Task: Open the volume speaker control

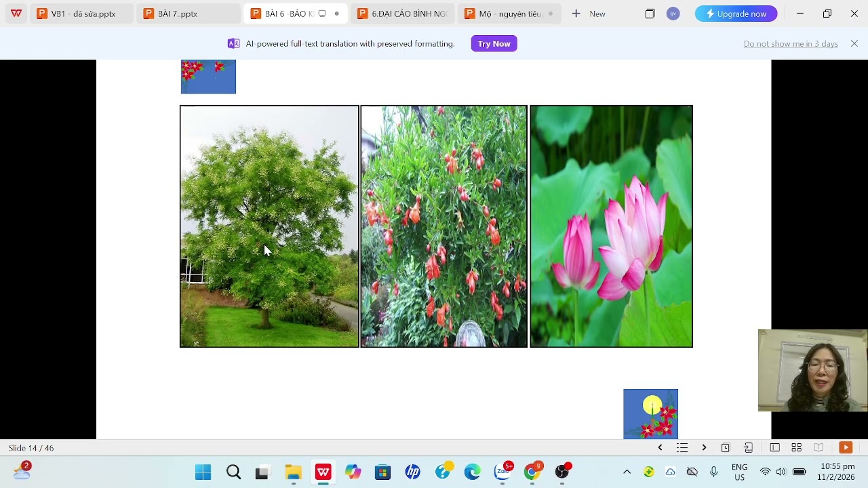Action: coord(781,472)
